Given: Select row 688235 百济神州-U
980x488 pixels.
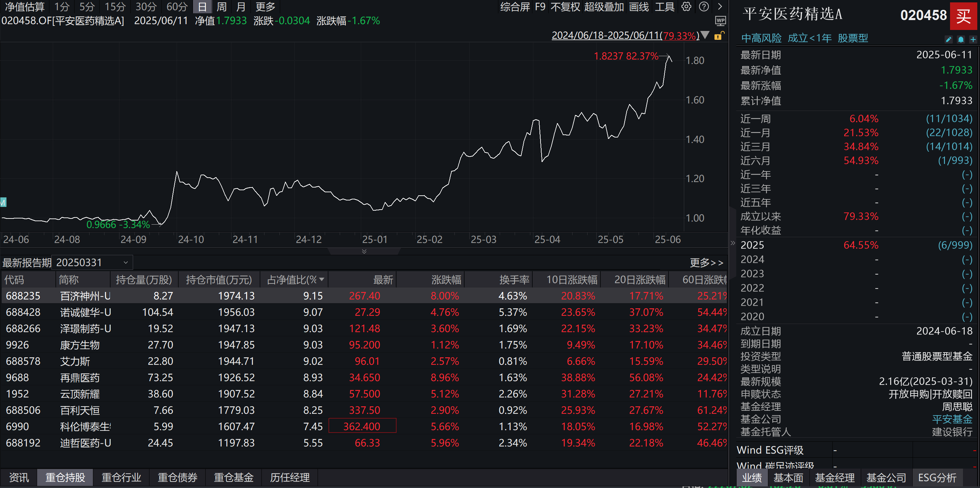Looking at the screenshot, I should [364, 295].
